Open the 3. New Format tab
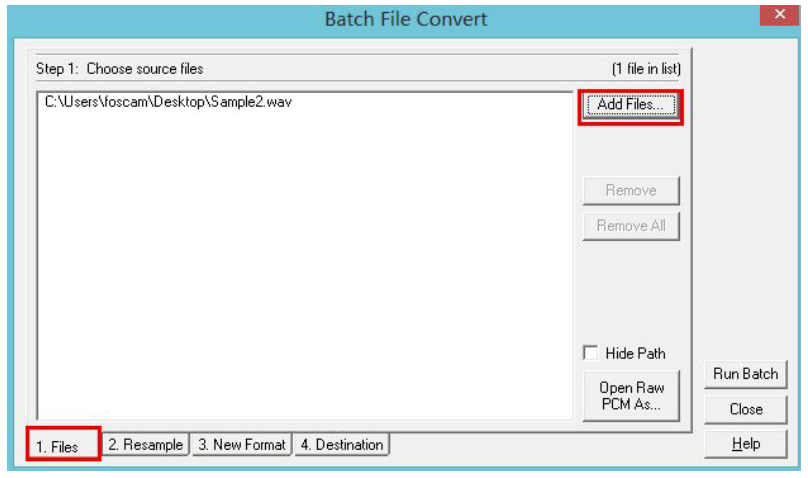The image size is (808, 478). pyautogui.click(x=242, y=444)
